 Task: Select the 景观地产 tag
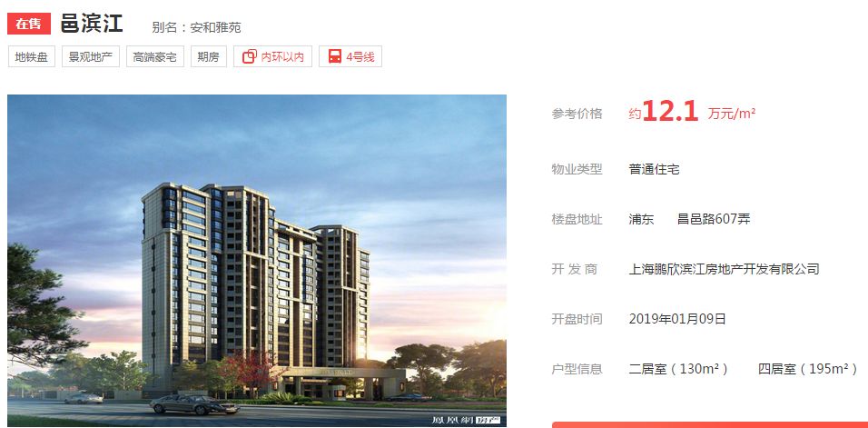(91, 56)
